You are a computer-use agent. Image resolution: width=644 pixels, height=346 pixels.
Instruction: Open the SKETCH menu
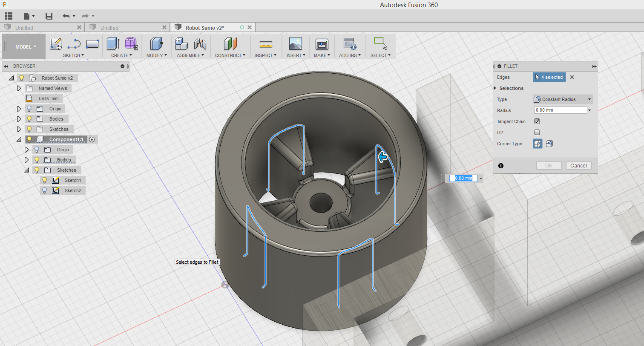click(73, 55)
